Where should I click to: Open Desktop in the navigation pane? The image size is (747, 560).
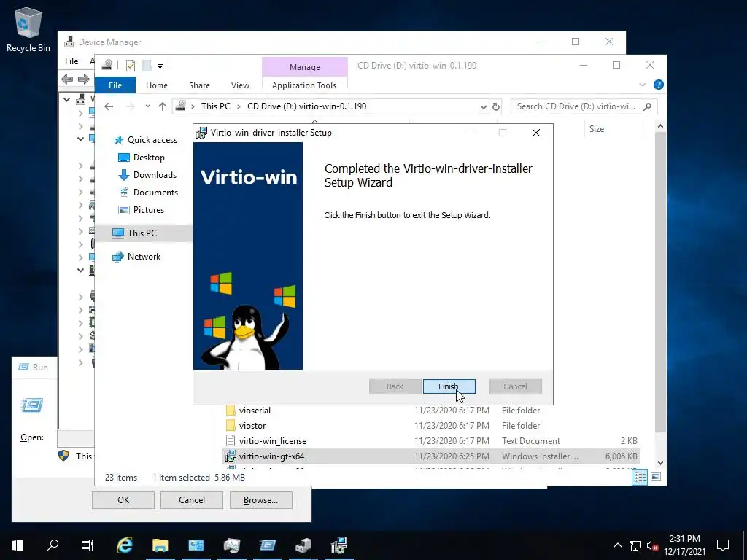tap(149, 157)
